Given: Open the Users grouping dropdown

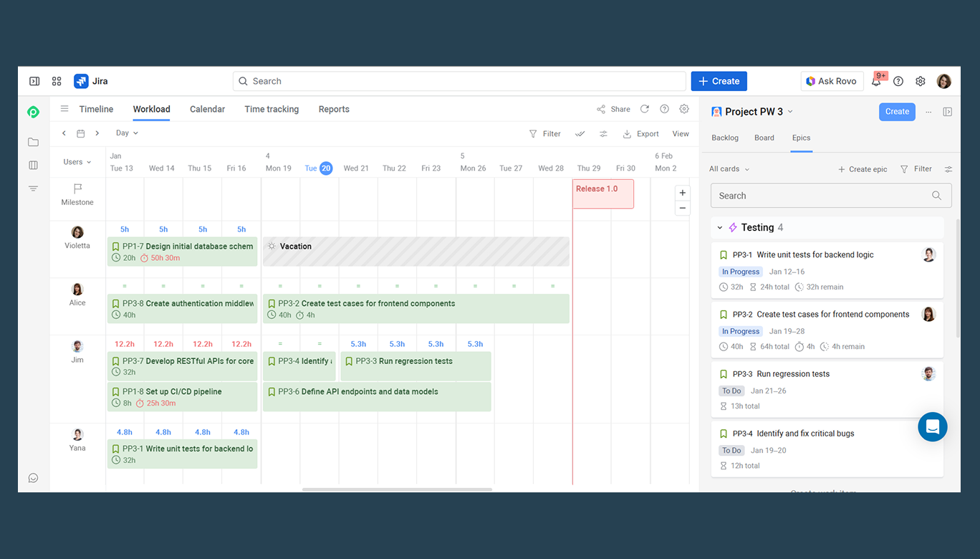Looking at the screenshot, I should 77,162.
